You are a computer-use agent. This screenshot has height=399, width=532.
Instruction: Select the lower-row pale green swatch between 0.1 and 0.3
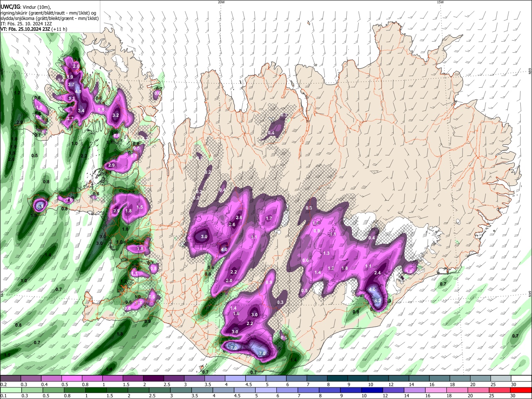pos(10,390)
